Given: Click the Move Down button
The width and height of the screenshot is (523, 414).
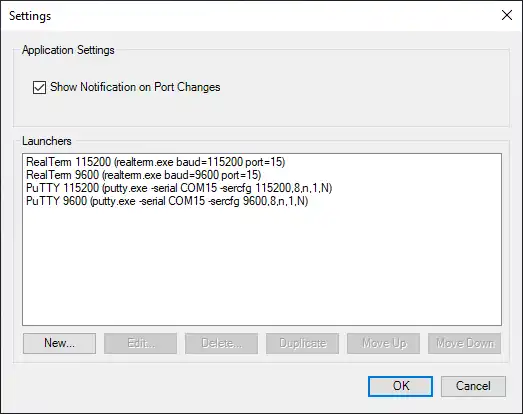Looking at the screenshot, I should (x=465, y=343).
